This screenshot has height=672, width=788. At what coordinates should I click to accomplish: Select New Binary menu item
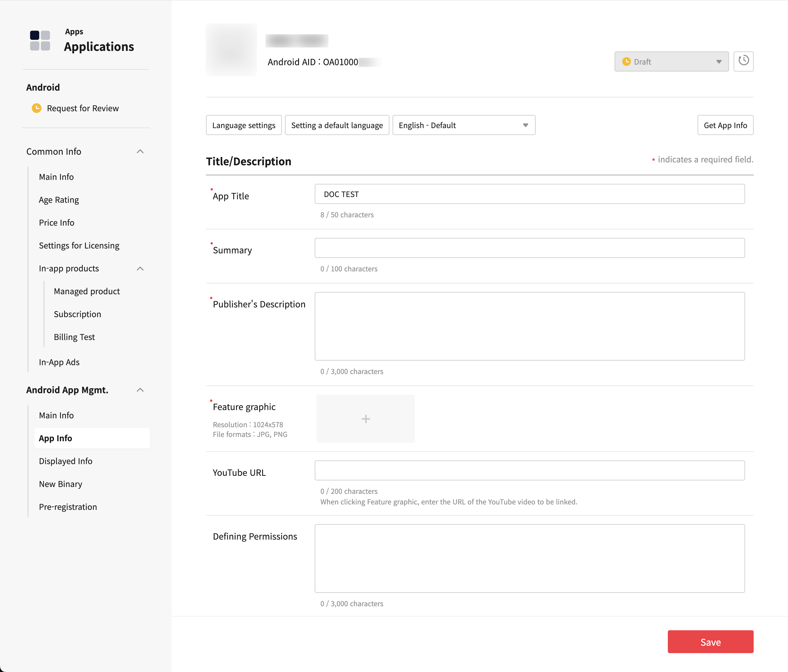60,484
